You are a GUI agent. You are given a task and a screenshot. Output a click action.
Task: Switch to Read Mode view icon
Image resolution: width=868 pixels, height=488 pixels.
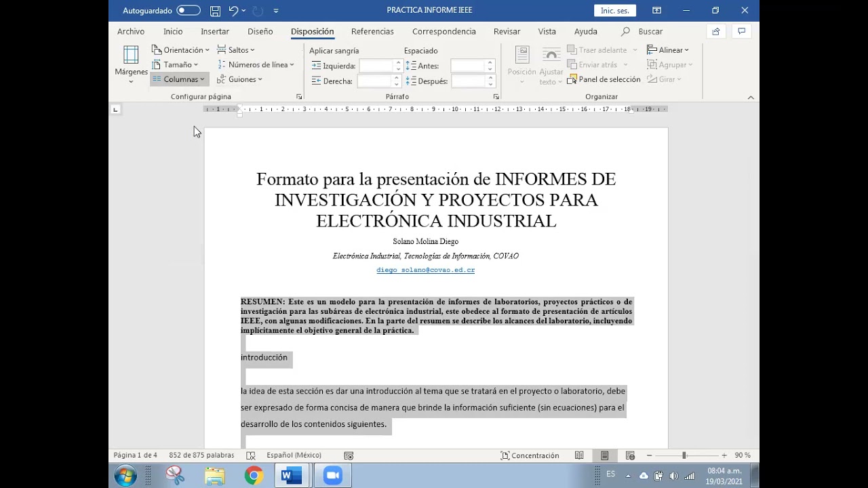(580, 455)
